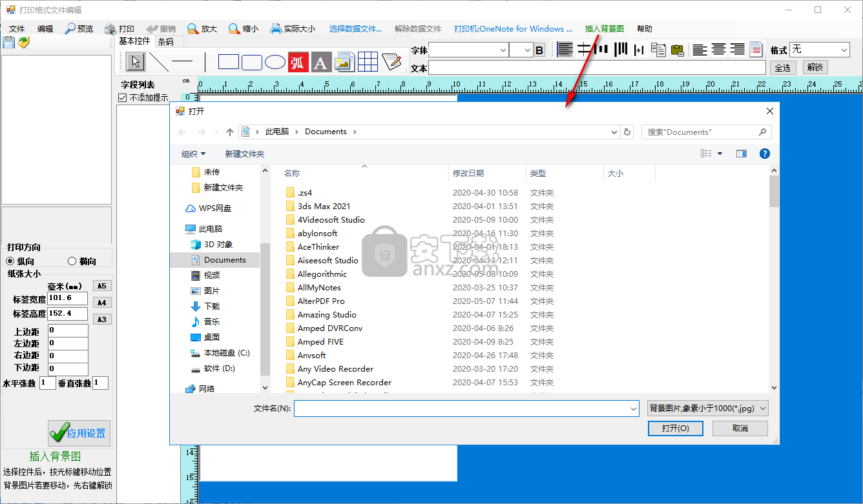The image size is (863, 504).
Task: Select the rounded rectangle tool
Action: (x=252, y=62)
